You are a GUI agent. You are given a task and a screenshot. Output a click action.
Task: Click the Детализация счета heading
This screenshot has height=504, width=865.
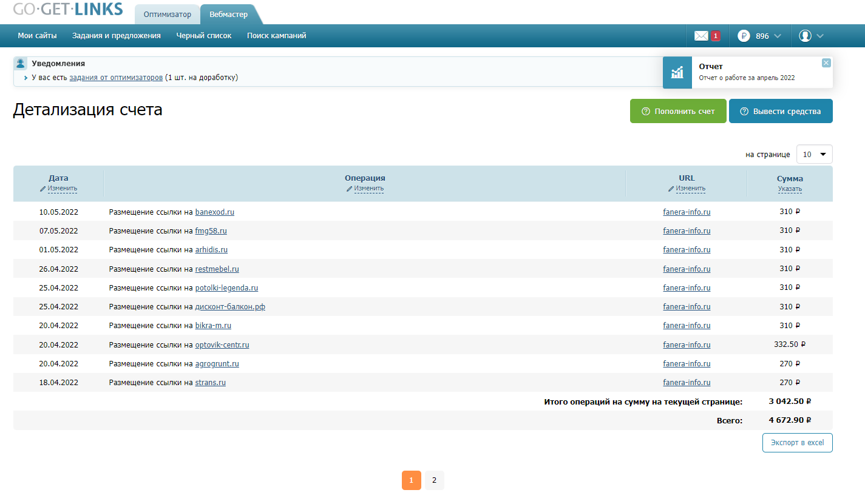coord(88,110)
